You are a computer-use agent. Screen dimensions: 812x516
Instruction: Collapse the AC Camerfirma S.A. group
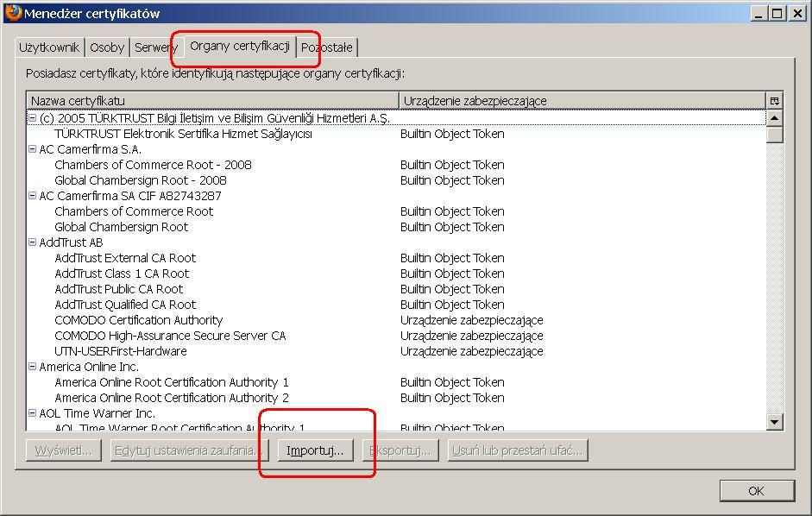coord(33,149)
